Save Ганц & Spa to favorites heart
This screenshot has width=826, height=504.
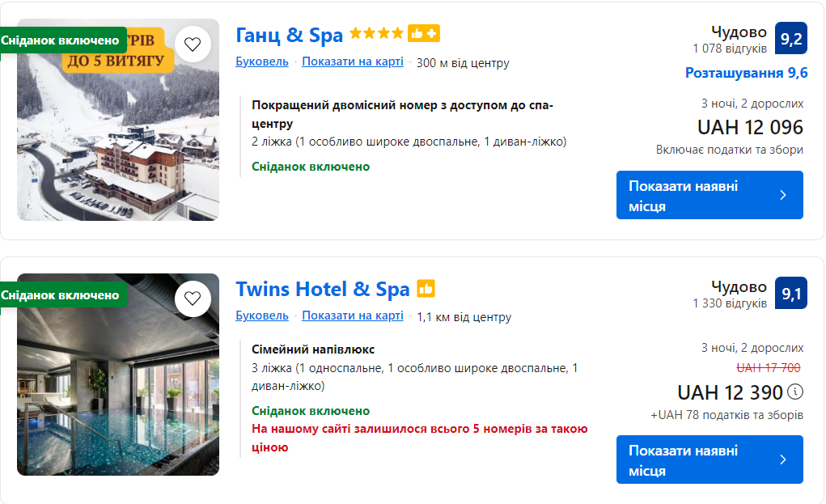coord(193,44)
